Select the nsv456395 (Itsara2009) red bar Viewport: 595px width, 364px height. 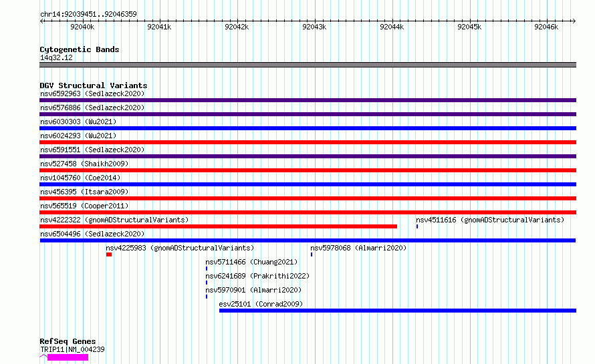point(308,198)
